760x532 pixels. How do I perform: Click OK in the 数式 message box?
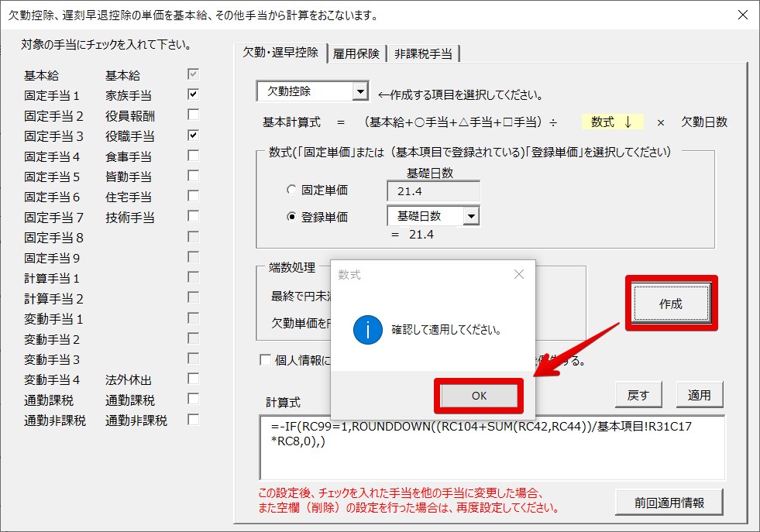(479, 396)
